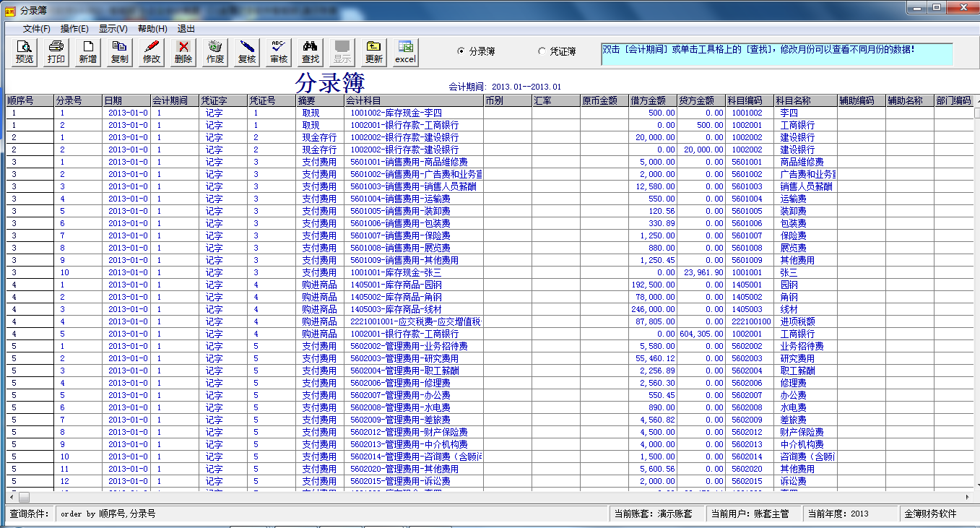Open the 查找 (Search) tool
The height and width of the screenshot is (528, 980).
[x=309, y=51]
